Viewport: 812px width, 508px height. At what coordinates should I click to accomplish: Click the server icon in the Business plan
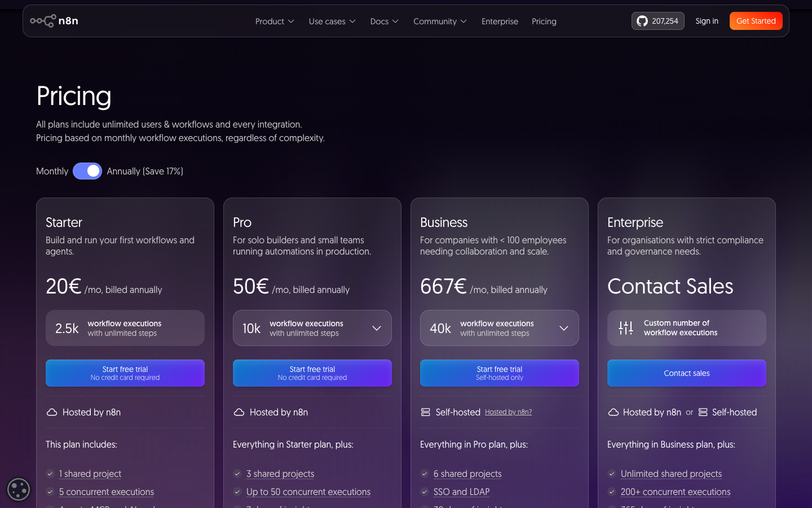click(426, 413)
